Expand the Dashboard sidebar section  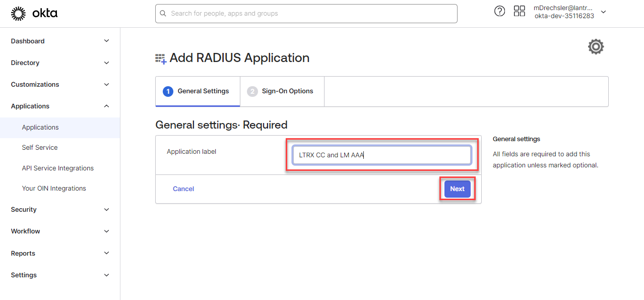point(60,41)
